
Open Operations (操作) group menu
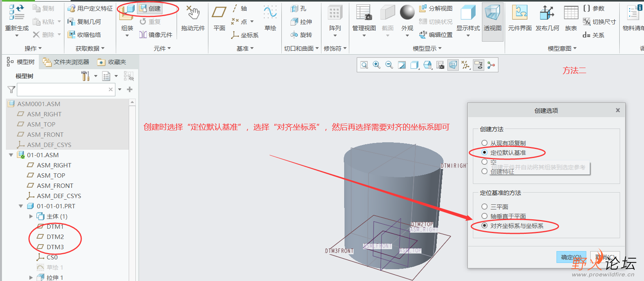[x=33, y=48]
